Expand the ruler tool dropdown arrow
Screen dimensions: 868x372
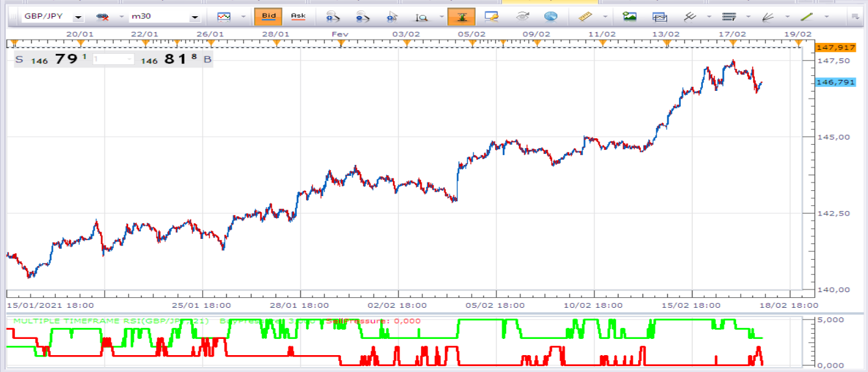tap(605, 18)
